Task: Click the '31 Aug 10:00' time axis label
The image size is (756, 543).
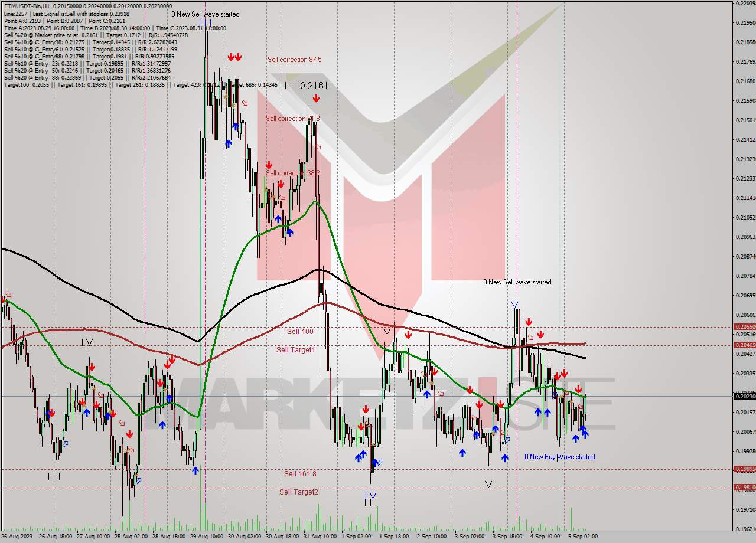Action: 320,537
